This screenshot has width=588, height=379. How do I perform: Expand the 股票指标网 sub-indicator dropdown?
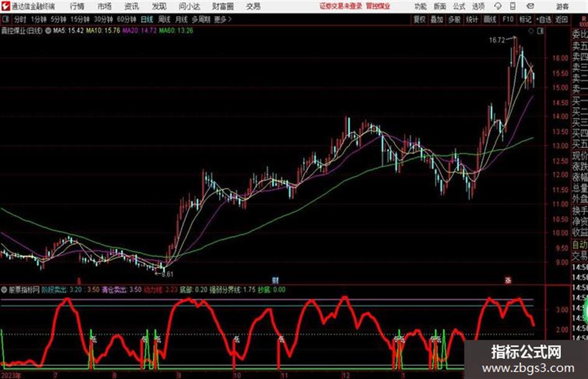4,289
